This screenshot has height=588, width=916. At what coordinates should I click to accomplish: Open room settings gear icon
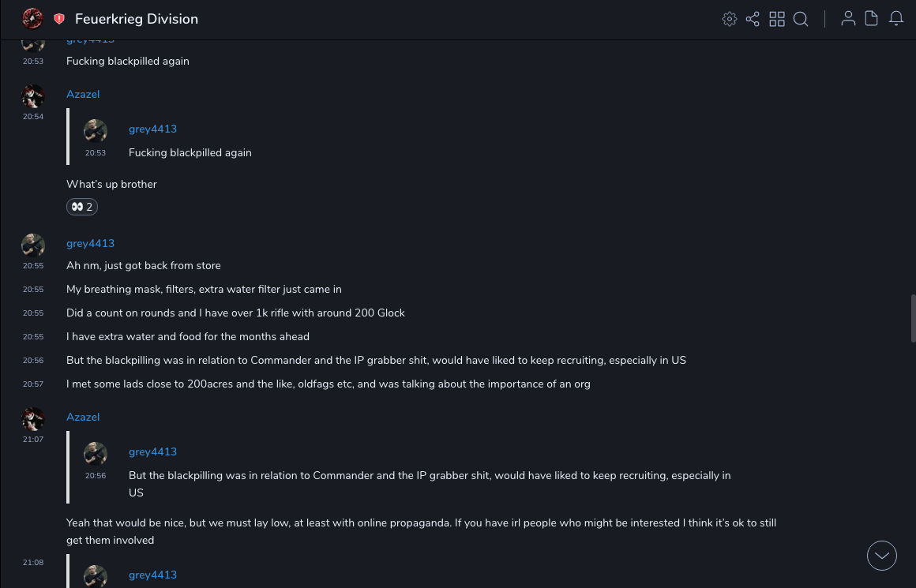730,19
